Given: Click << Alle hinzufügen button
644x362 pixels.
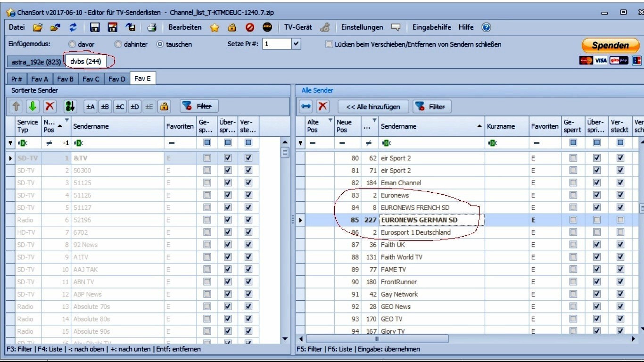Looking at the screenshot, I should click(373, 107).
